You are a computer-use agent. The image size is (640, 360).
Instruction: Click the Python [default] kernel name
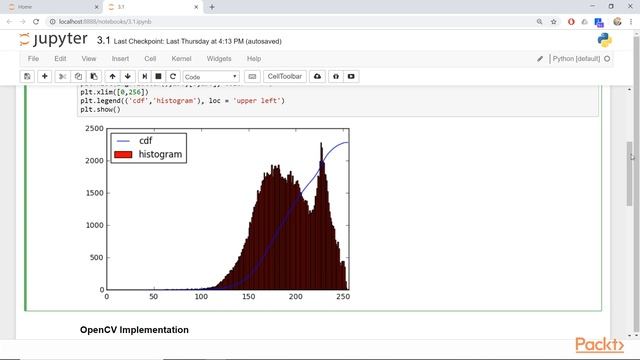(576, 59)
